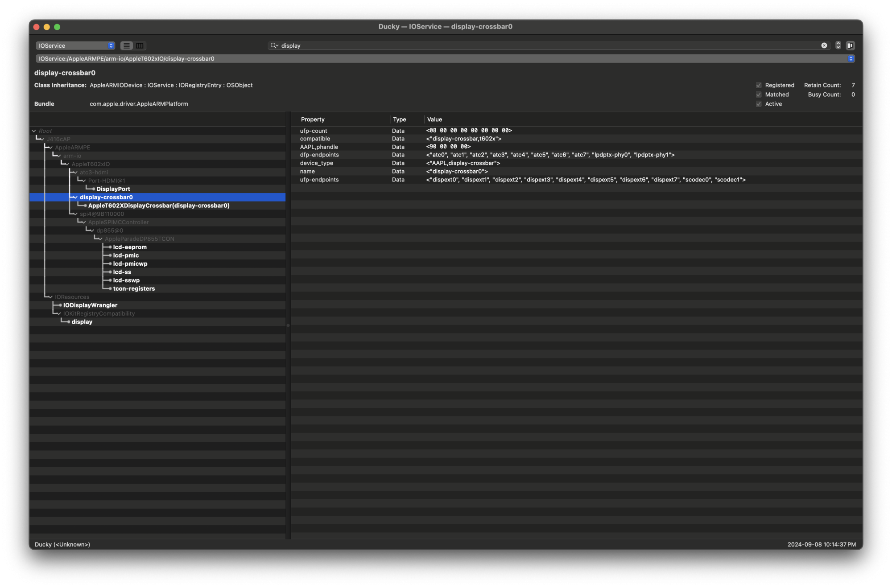Toggle the Active checkbox
The width and height of the screenshot is (892, 588).
[759, 104]
